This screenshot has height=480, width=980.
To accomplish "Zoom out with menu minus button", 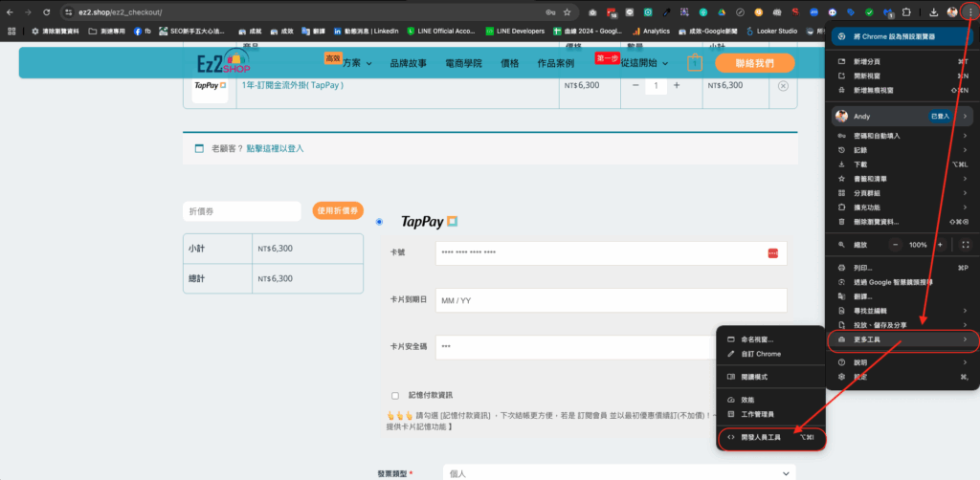I will [896, 245].
